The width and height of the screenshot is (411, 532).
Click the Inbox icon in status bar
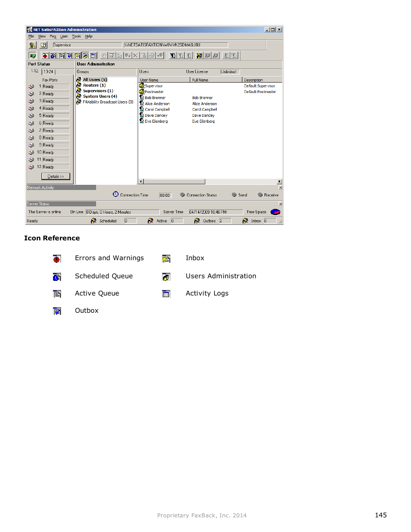(245, 221)
